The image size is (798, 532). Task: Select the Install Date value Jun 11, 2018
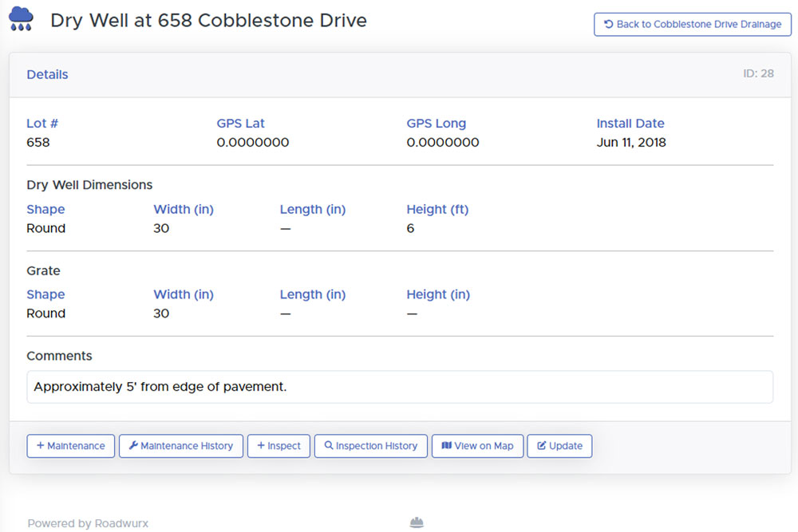630,143
